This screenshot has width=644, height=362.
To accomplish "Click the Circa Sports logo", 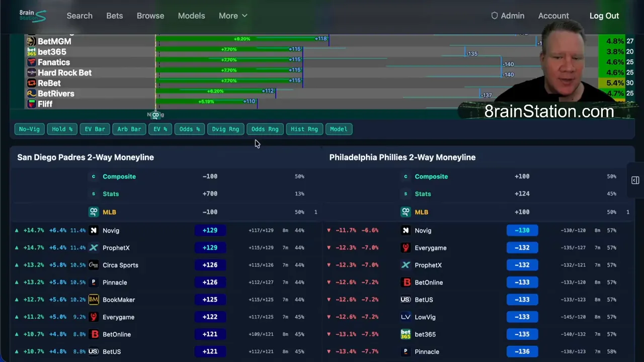I will (x=94, y=265).
